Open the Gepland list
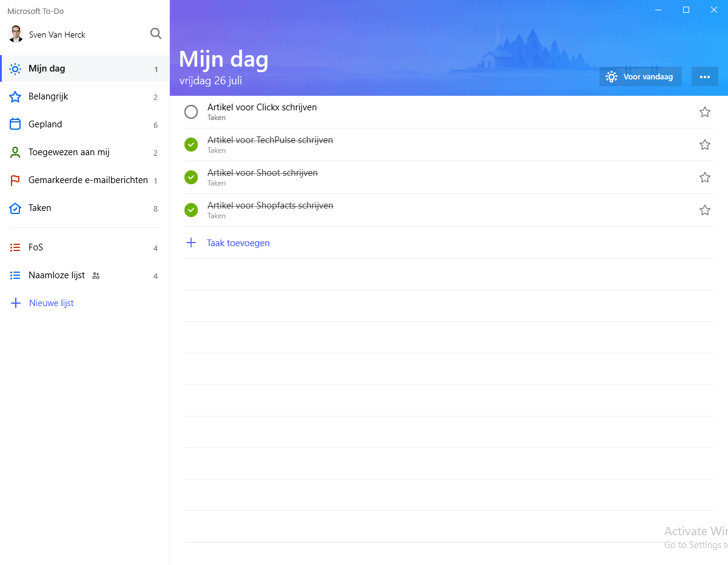728x565 pixels. [x=85, y=124]
